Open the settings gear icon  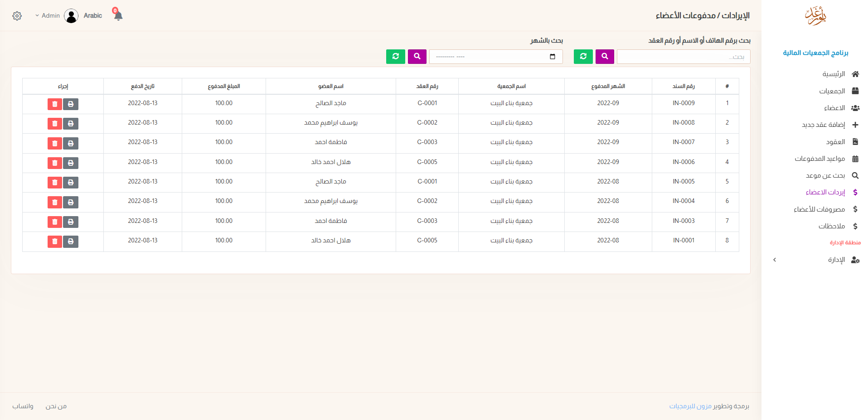pos(17,16)
